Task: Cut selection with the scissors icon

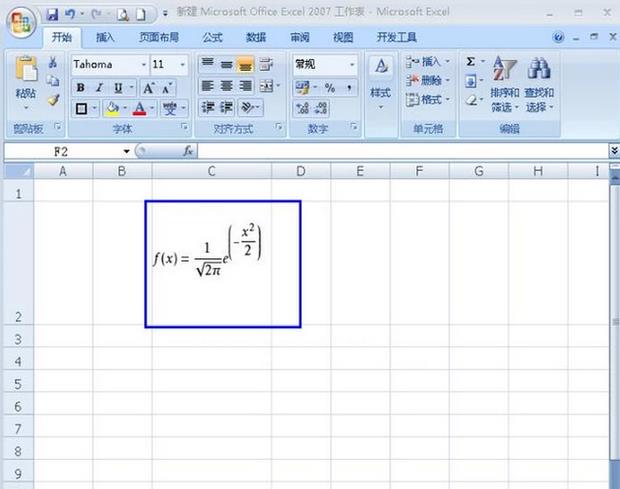Action: [53, 63]
